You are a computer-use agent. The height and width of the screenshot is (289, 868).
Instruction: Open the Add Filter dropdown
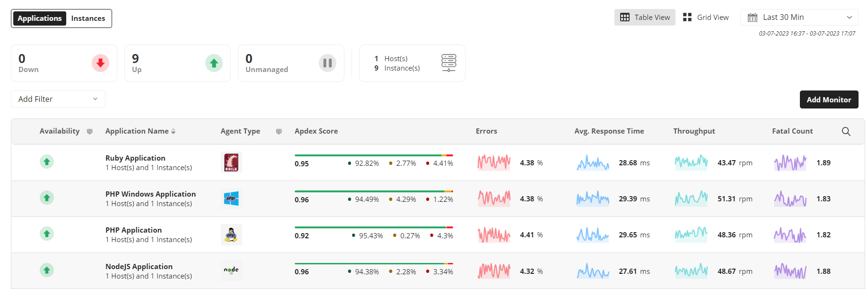58,99
